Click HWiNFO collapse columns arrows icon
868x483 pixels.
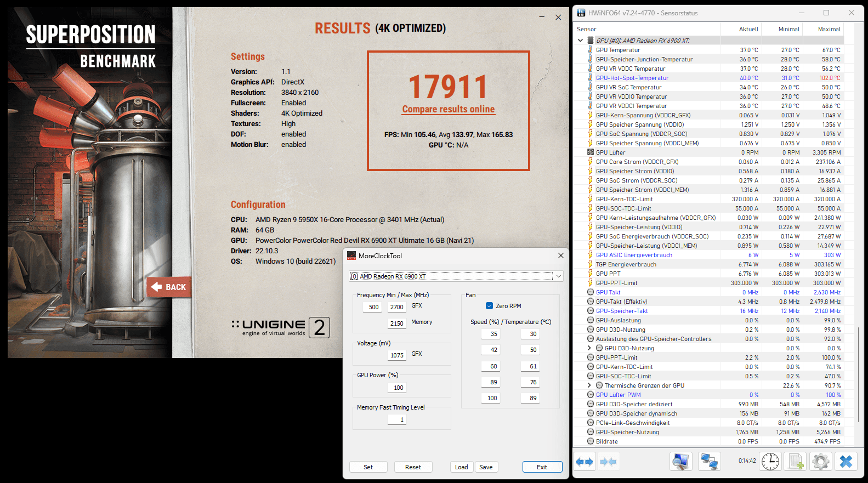[608, 462]
